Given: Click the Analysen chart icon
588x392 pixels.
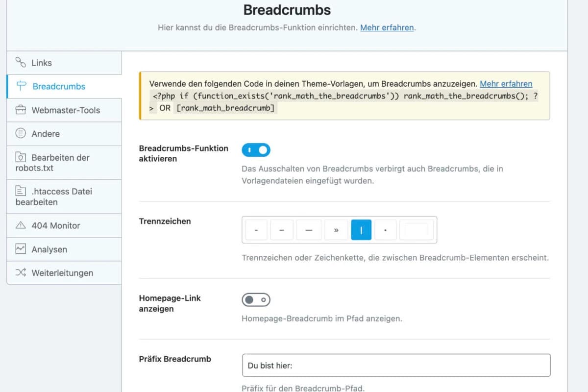Looking at the screenshot, I should 21,249.
